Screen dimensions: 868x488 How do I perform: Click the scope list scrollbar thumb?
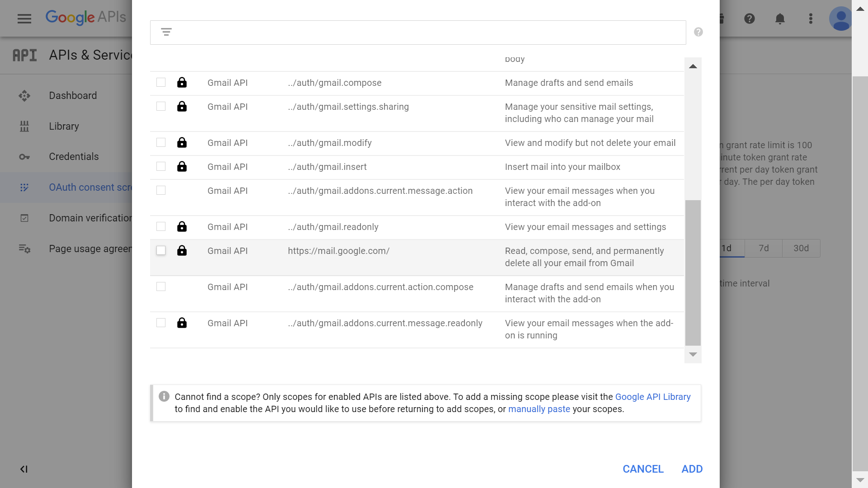coord(693,273)
